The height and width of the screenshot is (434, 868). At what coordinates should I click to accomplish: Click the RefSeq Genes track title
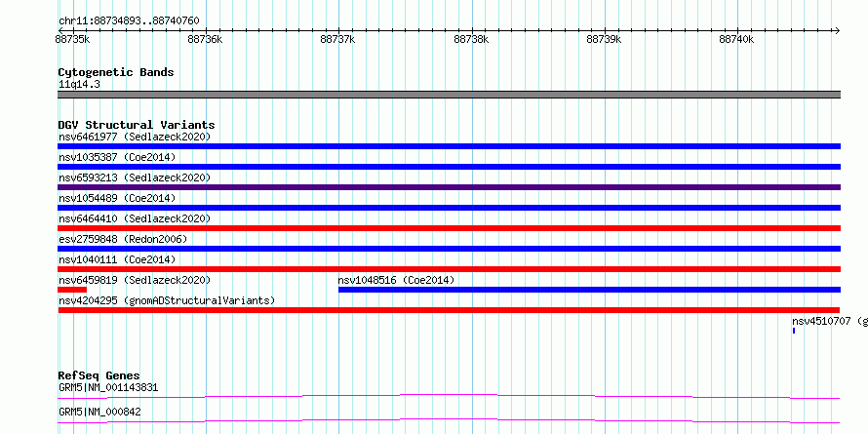tap(99, 375)
